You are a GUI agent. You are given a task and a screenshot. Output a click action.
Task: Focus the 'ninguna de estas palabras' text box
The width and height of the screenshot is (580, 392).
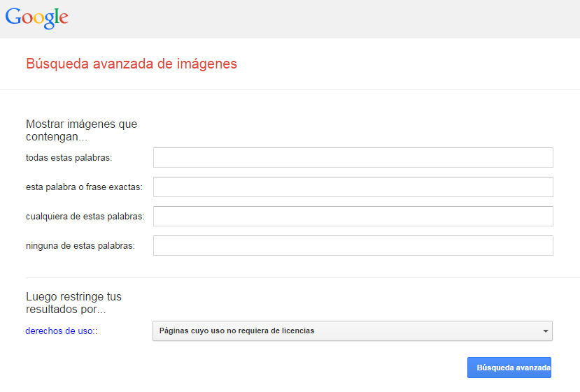353,246
